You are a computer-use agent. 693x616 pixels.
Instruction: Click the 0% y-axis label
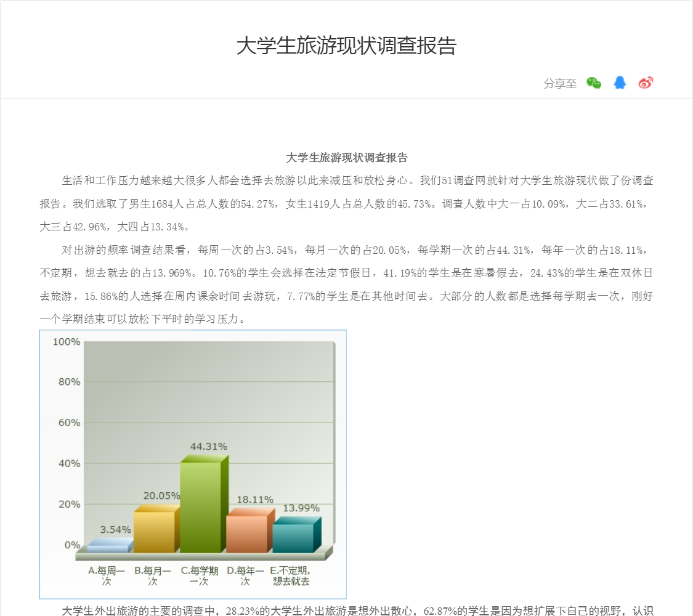point(73,545)
